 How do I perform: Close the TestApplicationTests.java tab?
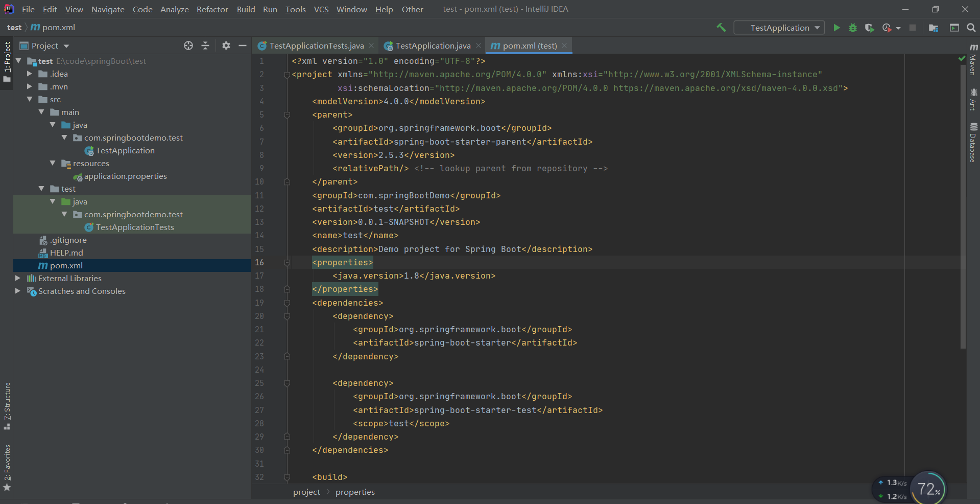pyautogui.click(x=371, y=45)
